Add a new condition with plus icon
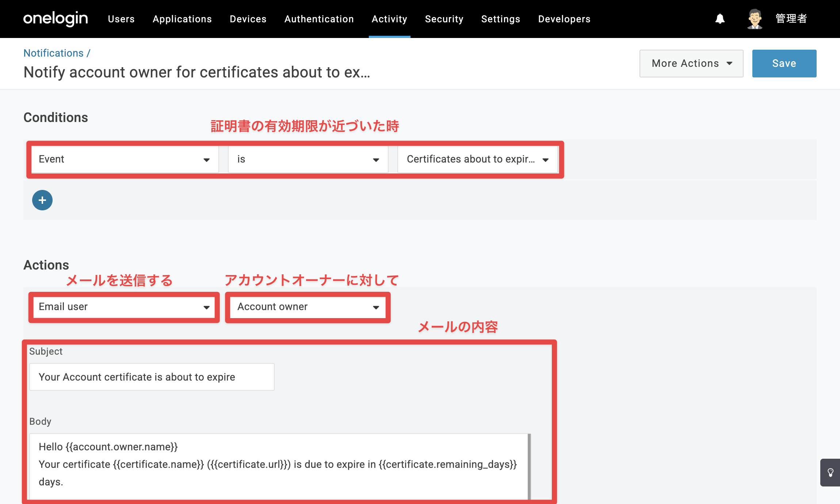 click(x=42, y=200)
